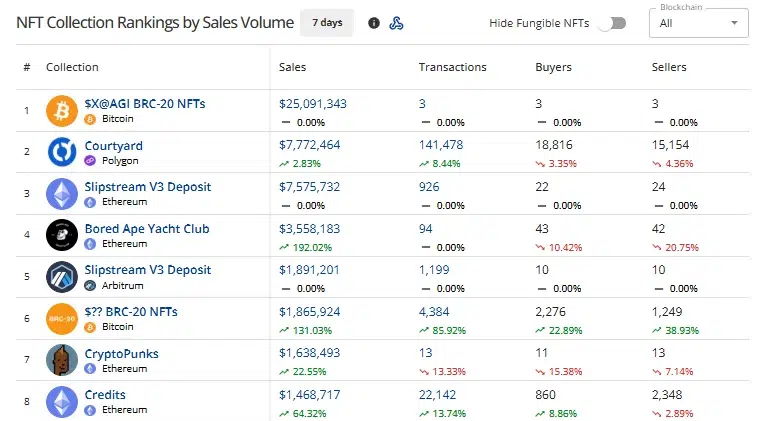Click the Courtyard collection logo
The height and width of the screenshot is (421, 759).
click(62, 152)
